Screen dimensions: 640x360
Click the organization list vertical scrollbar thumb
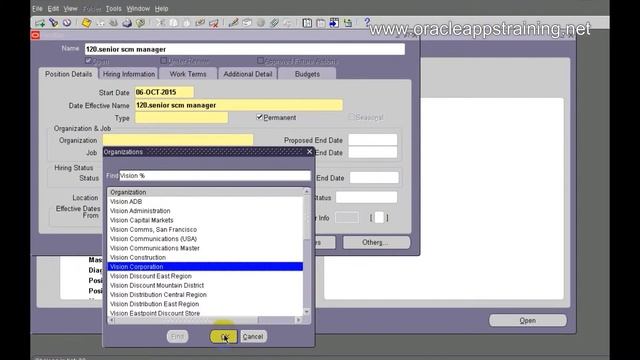(x=307, y=218)
